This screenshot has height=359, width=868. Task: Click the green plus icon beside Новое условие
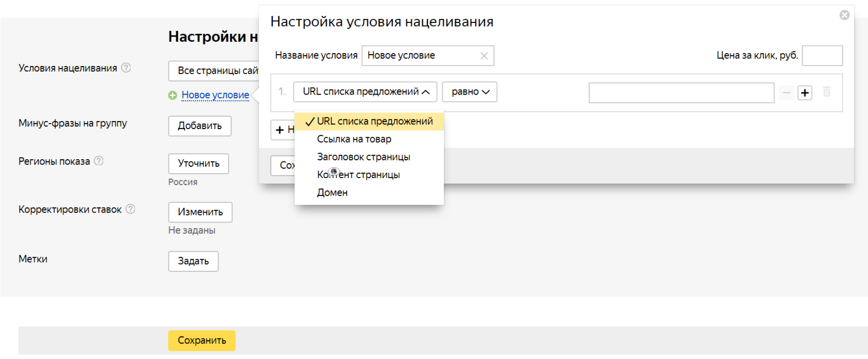click(x=172, y=95)
